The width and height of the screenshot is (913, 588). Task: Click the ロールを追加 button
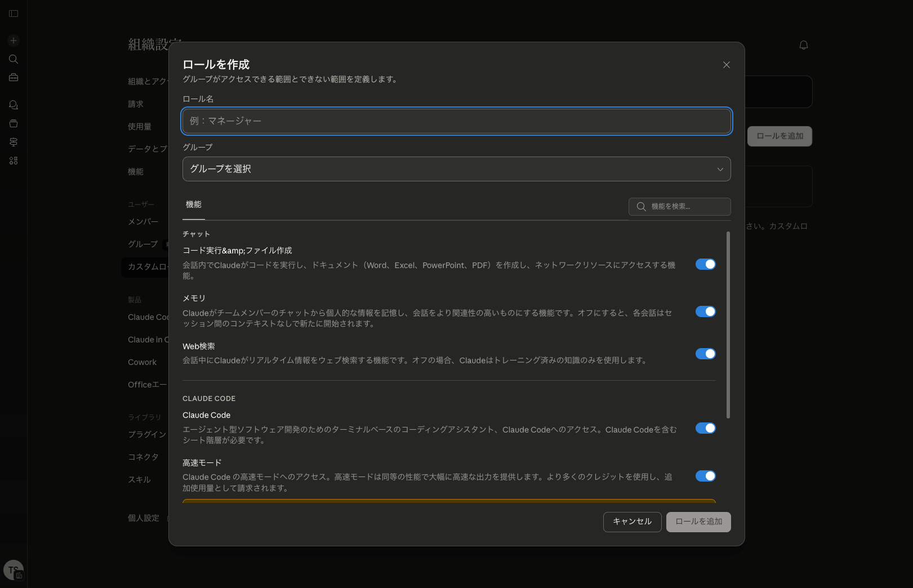click(x=698, y=522)
